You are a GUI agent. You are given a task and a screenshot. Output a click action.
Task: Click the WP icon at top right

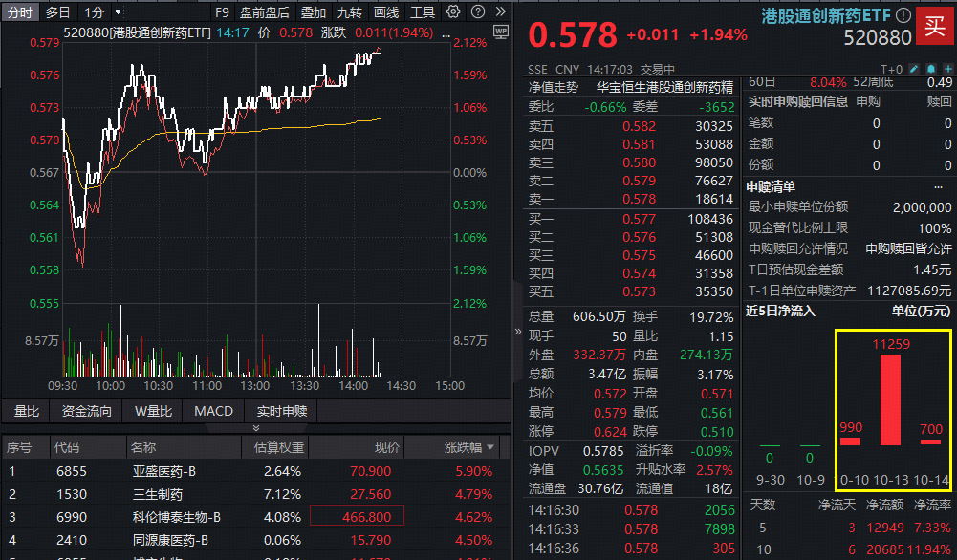point(500,33)
